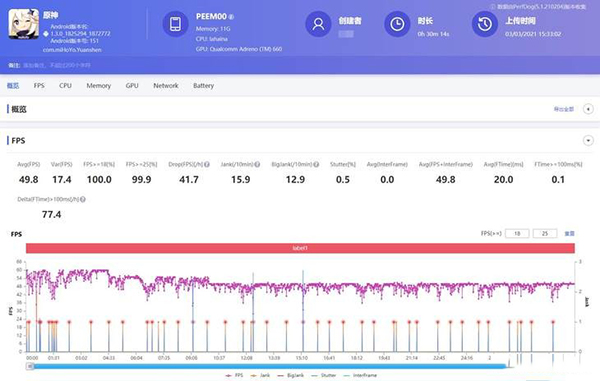Click the Avg(InterFrame) value 0.0
This screenshot has height=381, width=600.
(x=387, y=179)
